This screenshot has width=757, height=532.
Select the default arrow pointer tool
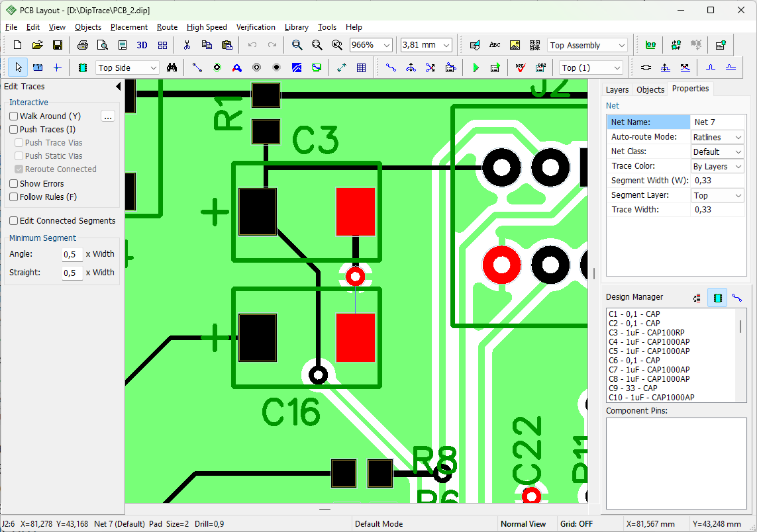point(18,67)
